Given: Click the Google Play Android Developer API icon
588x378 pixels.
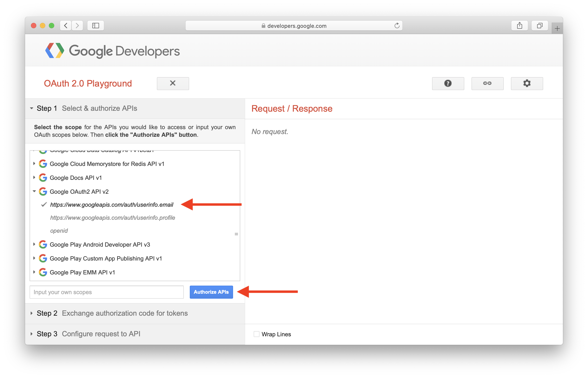Looking at the screenshot, I should click(43, 244).
